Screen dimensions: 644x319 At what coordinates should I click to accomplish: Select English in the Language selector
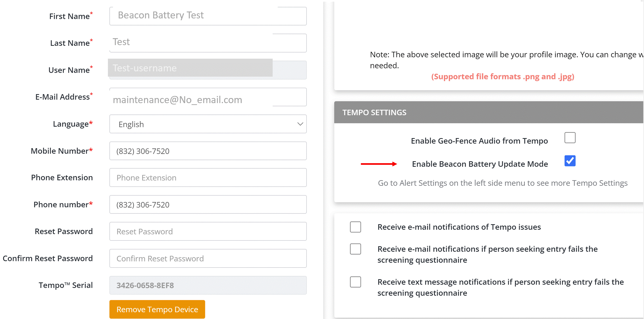(208, 124)
